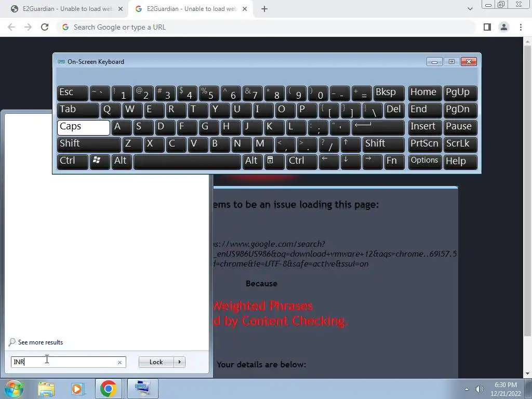Focus the Chrome address bar

click(267, 27)
